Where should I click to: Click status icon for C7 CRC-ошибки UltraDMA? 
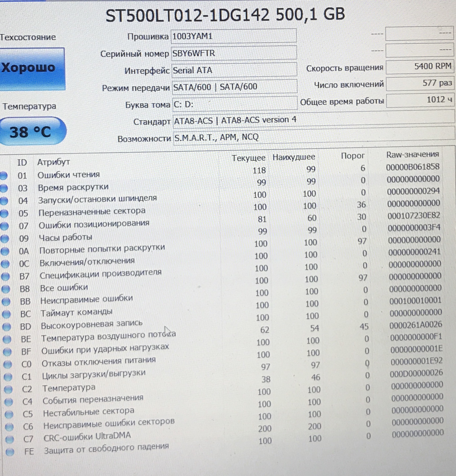(x=10, y=440)
